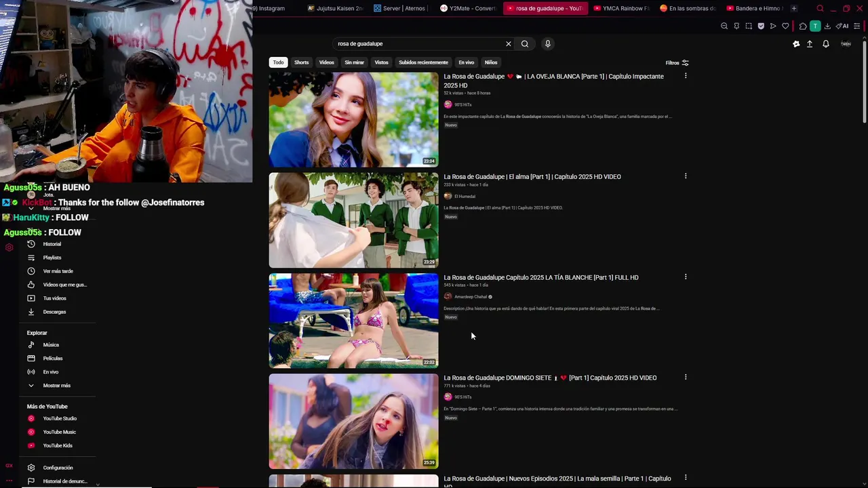The image size is (868, 488).
Task: Open options menu for DOMINGO SIETE video
Action: (x=686, y=377)
